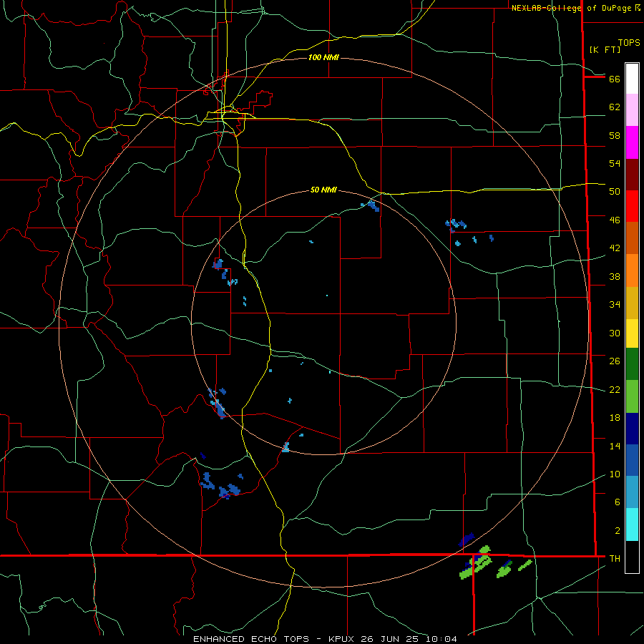Click the '14' legend value
The width and height of the screenshot is (644, 644).
pos(615,446)
